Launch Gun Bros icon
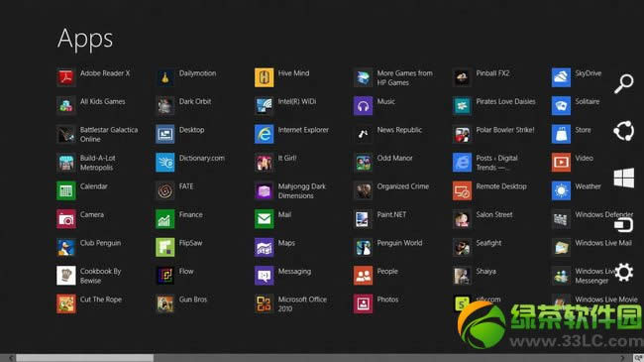The width and height of the screenshot is (644, 362). 165,304
